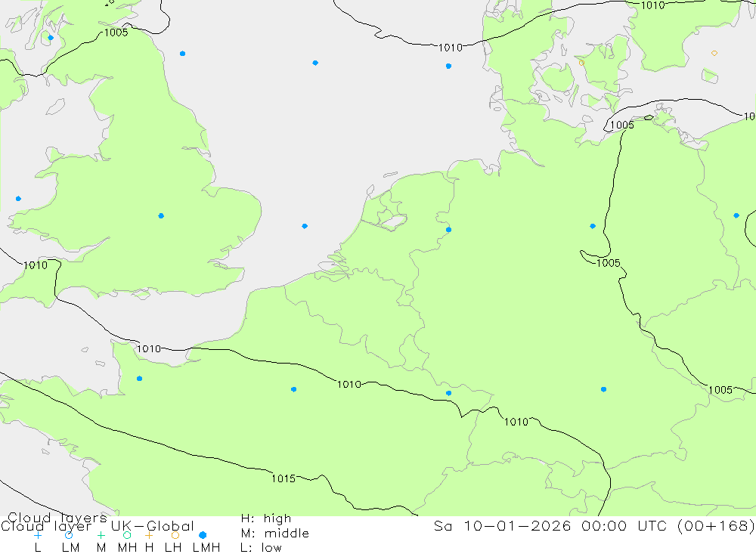Viewport: 756px width, 554px height.
Task: Click the 1015 isobar label over France
Action: point(283,478)
